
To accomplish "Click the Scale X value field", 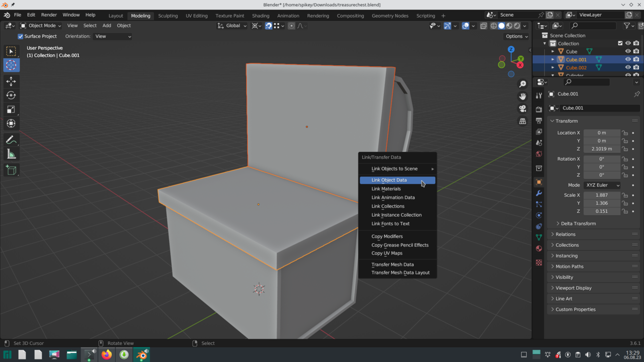I will click(601, 195).
